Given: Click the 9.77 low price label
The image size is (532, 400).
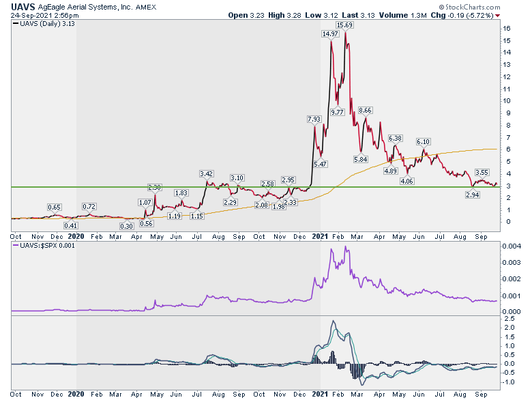Looking at the screenshot, I should coord(337,113).
